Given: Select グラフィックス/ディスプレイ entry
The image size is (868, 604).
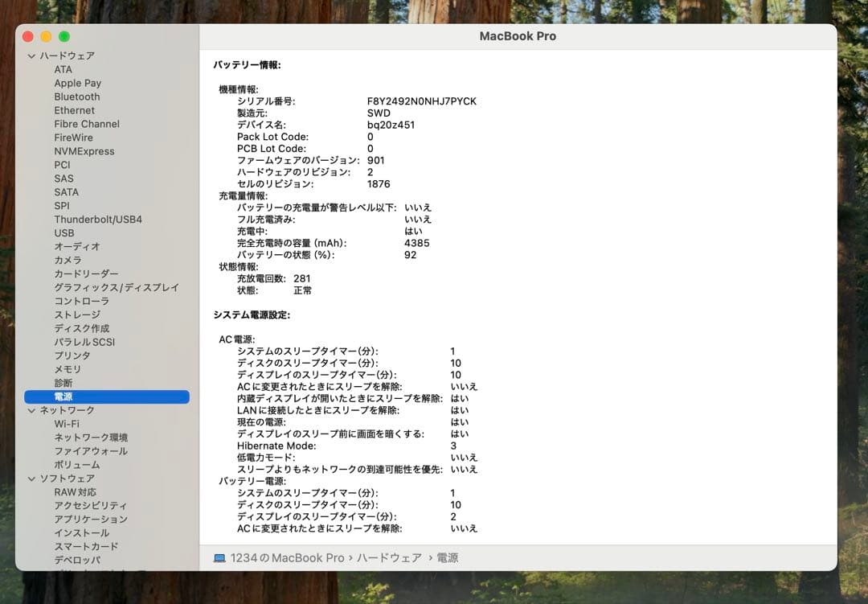Looking at the screenshot, I should [117, 288].
